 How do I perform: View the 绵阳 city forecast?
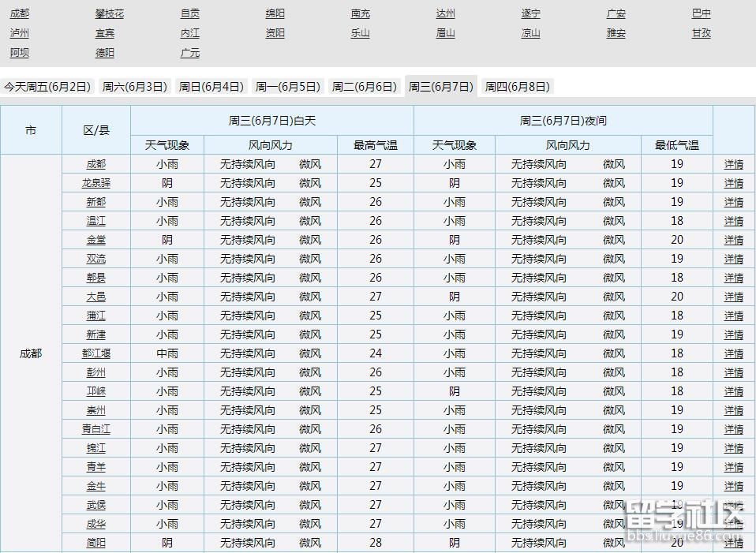point(275,13)
